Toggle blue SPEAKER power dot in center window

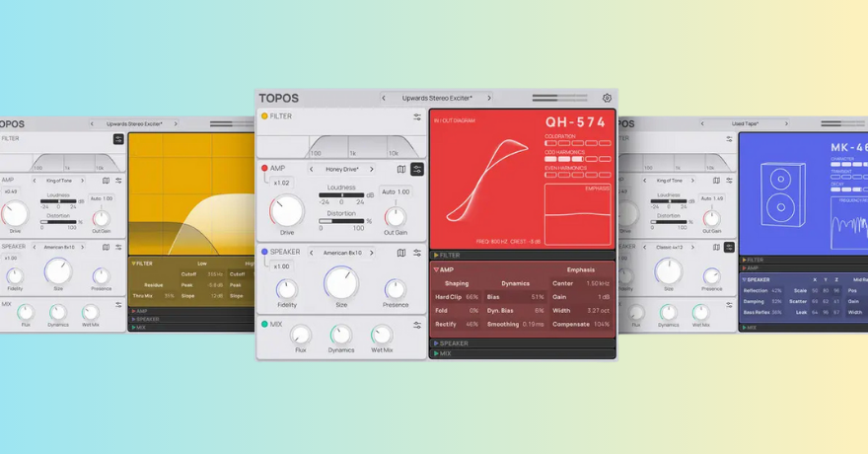tap(264, 252)
